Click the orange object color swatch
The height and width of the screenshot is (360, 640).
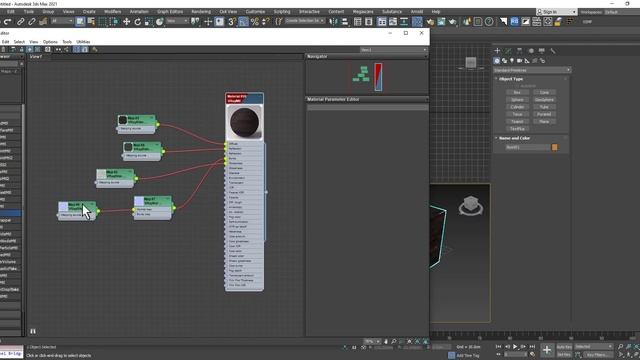pos(554,147)
